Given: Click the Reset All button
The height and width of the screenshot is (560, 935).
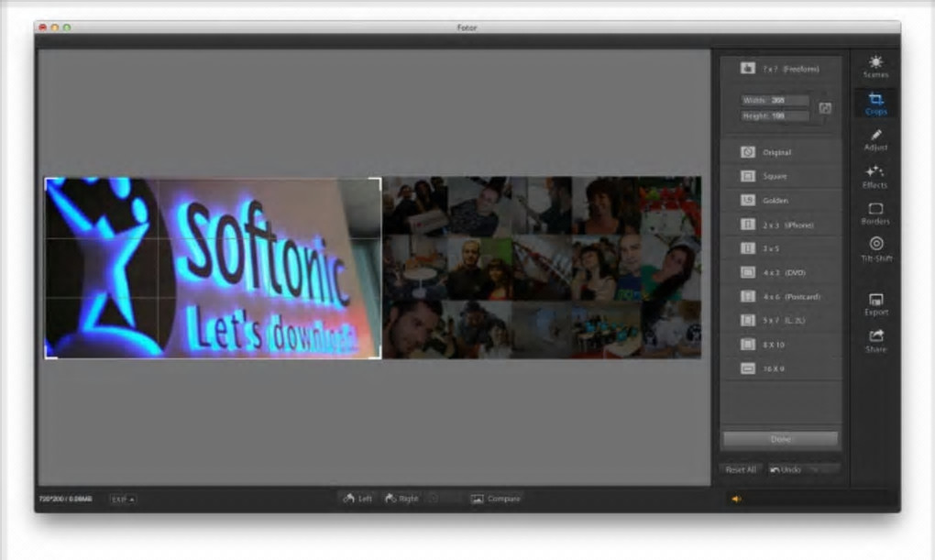Looking at the screenshot, I should [741, 469].
